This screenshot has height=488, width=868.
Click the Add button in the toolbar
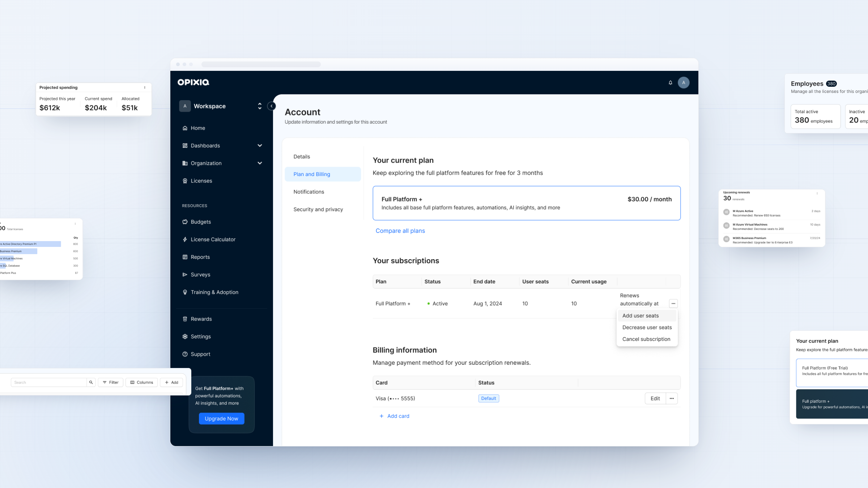pos(171,382)
